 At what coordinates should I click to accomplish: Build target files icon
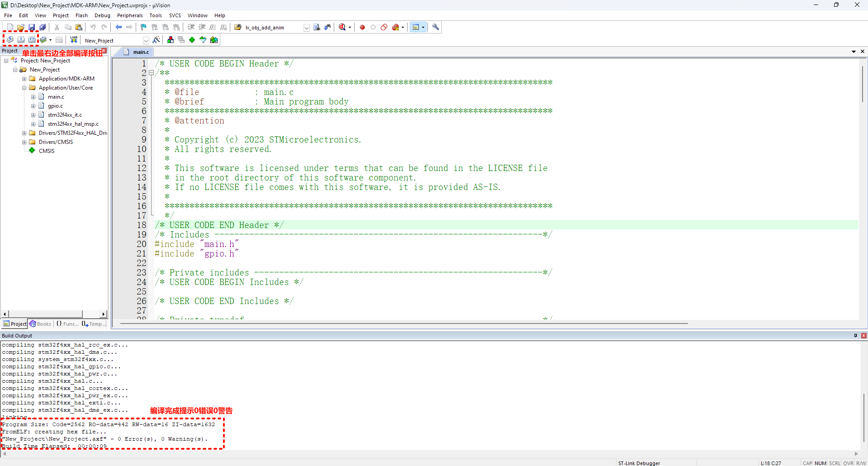(21, 40)
